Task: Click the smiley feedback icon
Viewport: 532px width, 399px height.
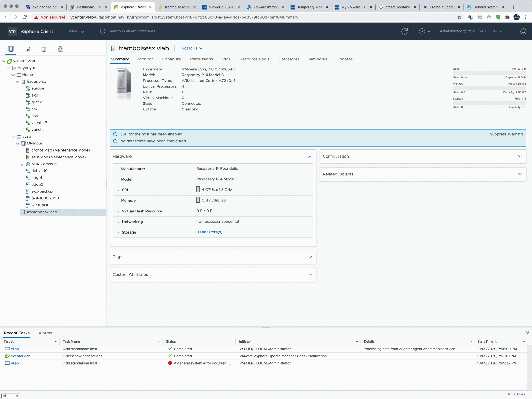Action: pyautogui.click(x=523, y=31)
